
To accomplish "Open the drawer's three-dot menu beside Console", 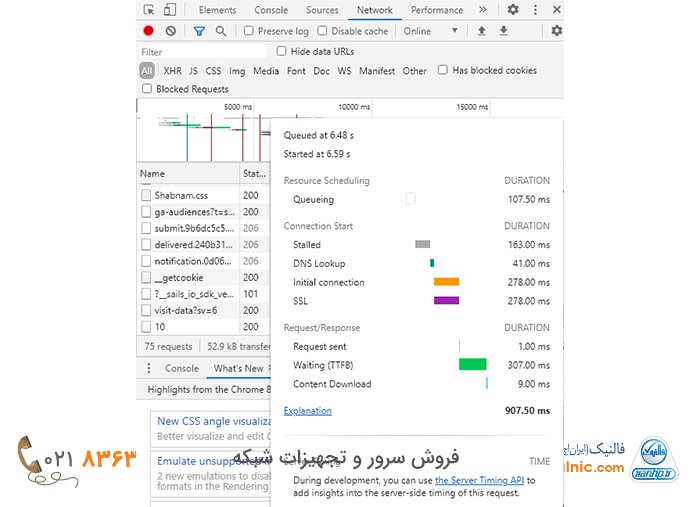I will [x=149, y=368].
